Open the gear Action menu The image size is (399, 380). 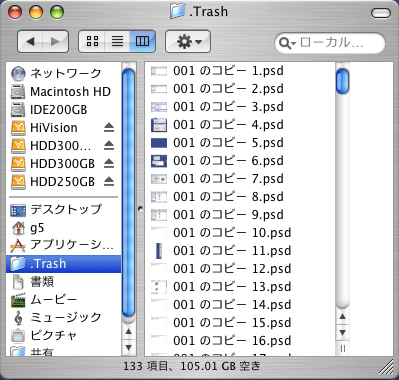click(188, 41)
